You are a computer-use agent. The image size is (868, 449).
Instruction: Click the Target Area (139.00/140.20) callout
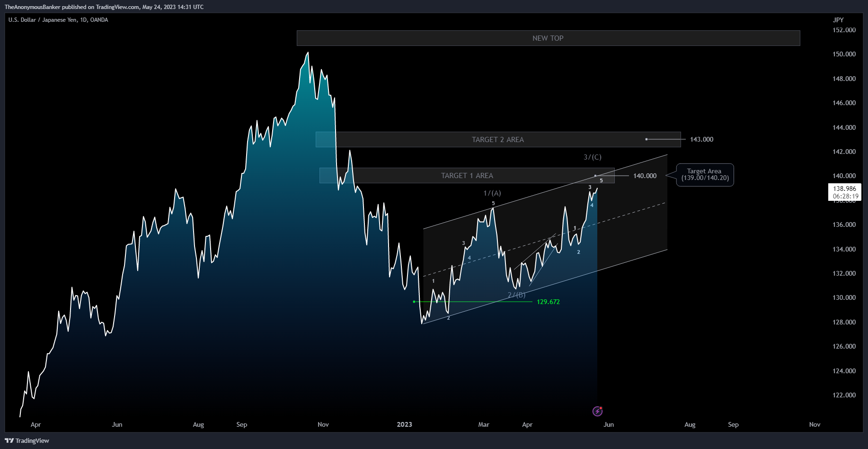(705, 175)
